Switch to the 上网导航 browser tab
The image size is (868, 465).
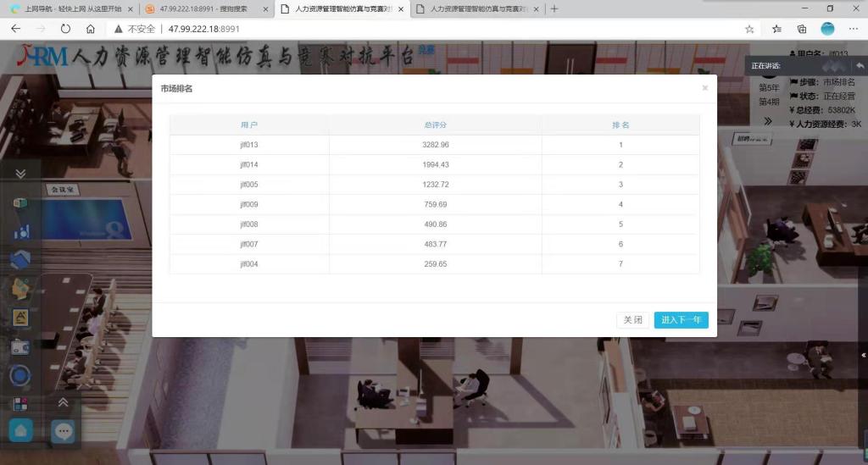[x=68, y=8]
